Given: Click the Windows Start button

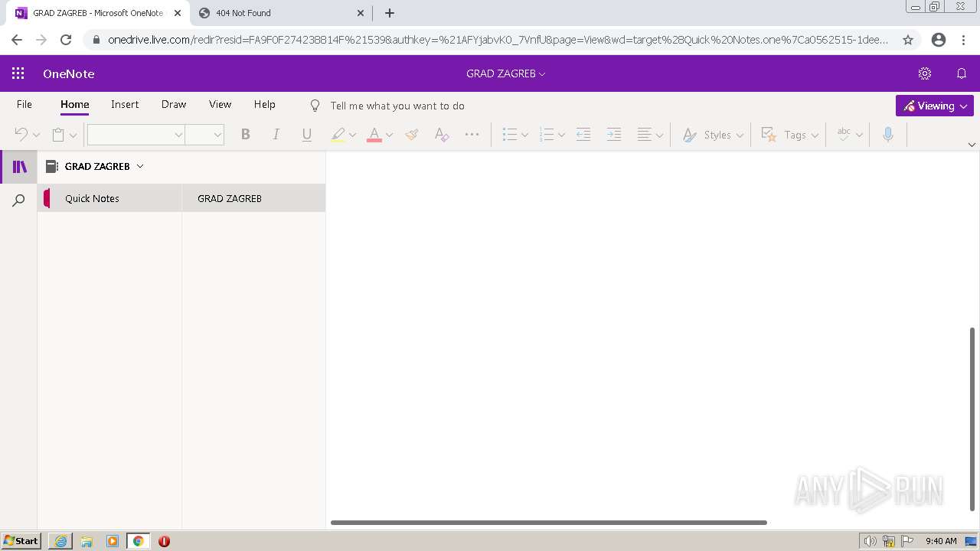Looking at the screenshot, I should click(21, 541).
